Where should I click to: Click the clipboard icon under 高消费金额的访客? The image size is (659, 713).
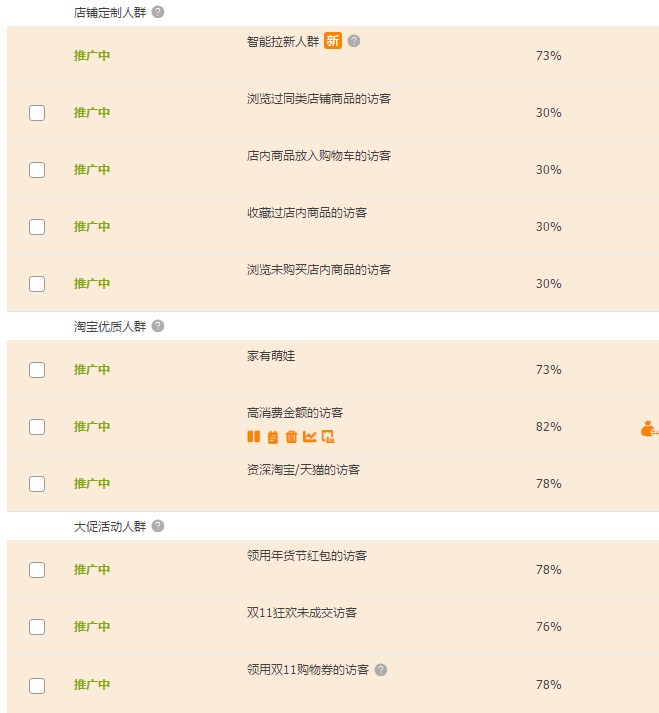272,437
